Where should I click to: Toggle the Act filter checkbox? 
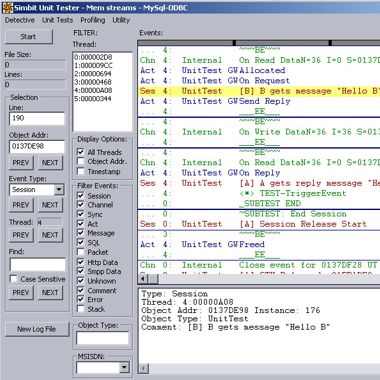coord(81,224)
